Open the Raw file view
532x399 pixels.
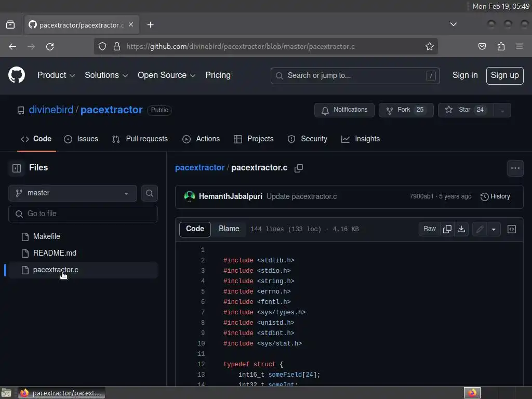[430, 229]
